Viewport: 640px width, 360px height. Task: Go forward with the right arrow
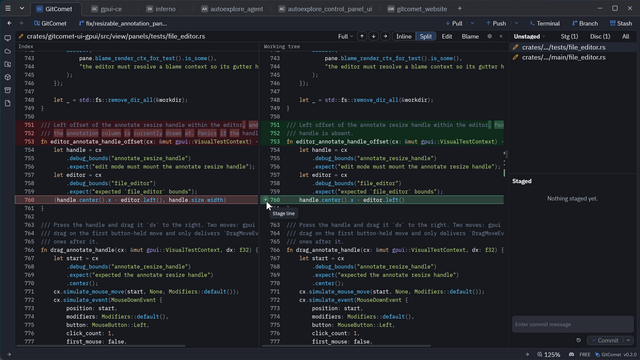pyautogui.click(x=21, y=23)
